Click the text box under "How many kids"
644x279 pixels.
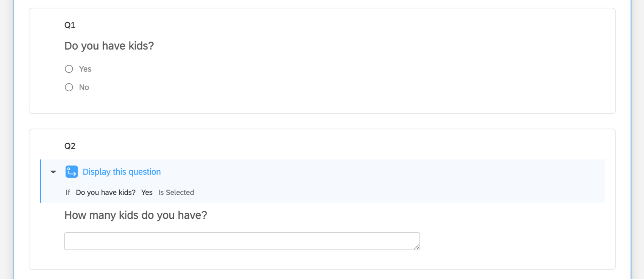coord(242,241)
